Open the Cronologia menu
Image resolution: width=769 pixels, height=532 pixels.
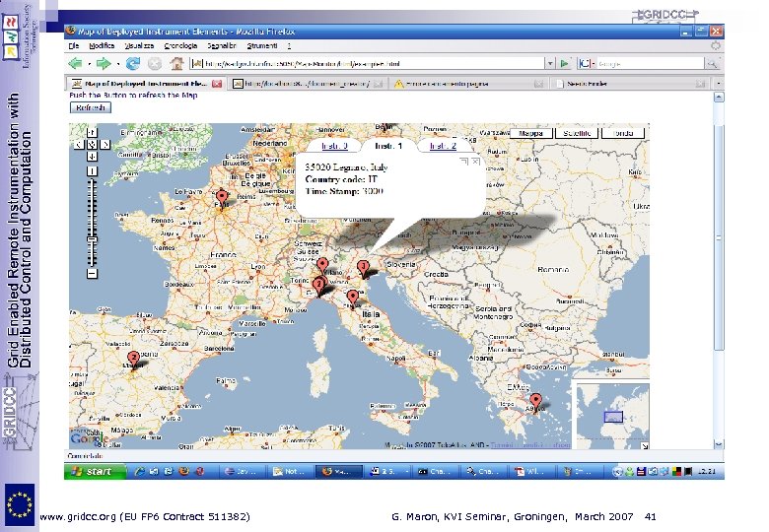tap(180, 45)
